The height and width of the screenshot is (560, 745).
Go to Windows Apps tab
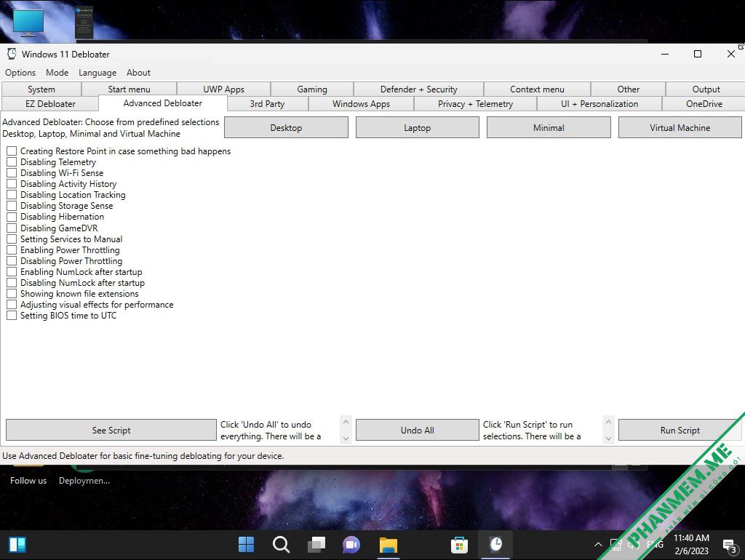pyautogui.click(x=361, y=104)
